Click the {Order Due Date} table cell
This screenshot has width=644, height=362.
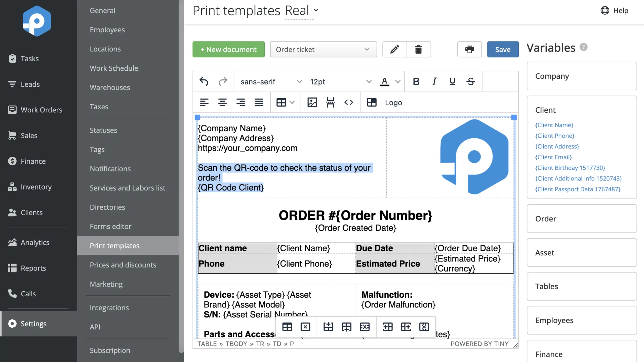[473, 248]
